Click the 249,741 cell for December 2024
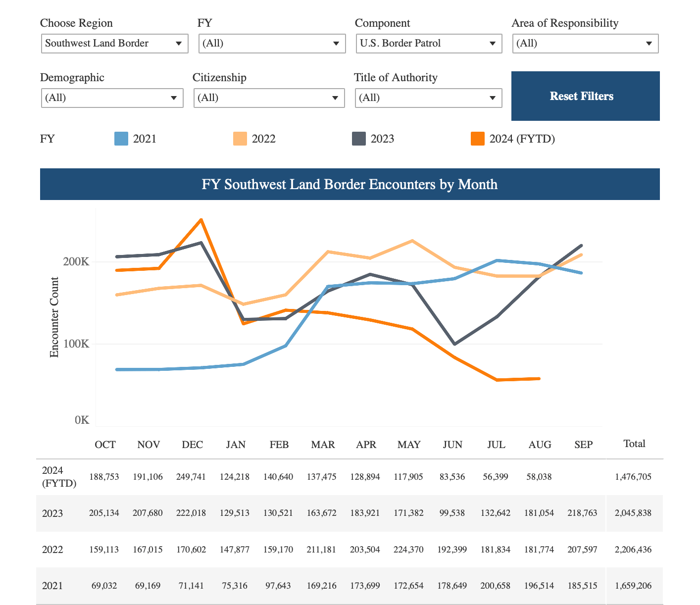The height and width of the screenshot is (605, 700). [x=191, y=477]
